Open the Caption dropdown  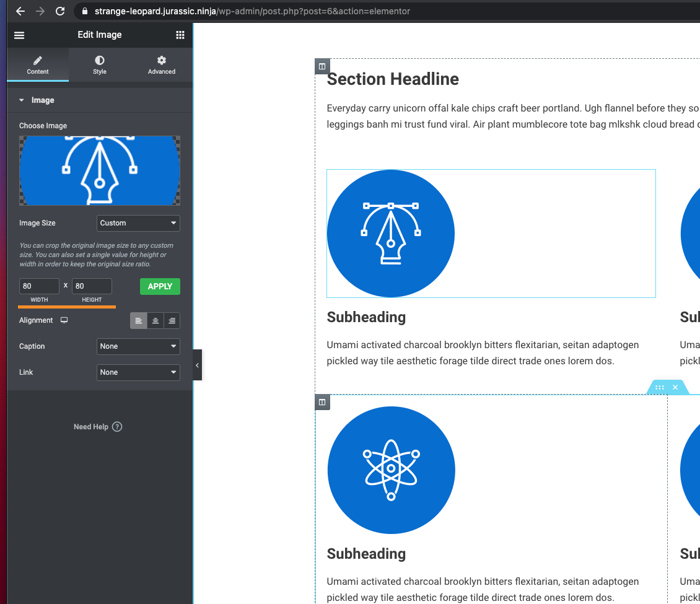pyautogui.click(x=138, y=346)
